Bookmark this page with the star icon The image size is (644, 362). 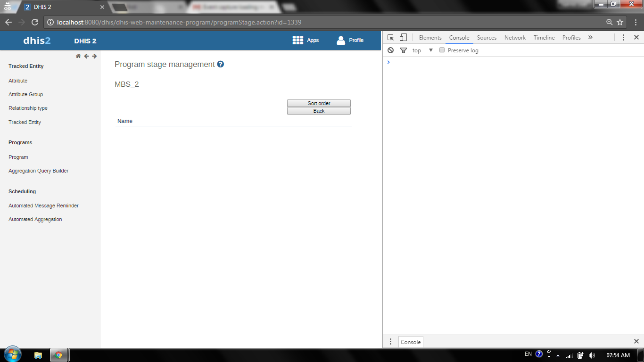click(x=620, y=22)
